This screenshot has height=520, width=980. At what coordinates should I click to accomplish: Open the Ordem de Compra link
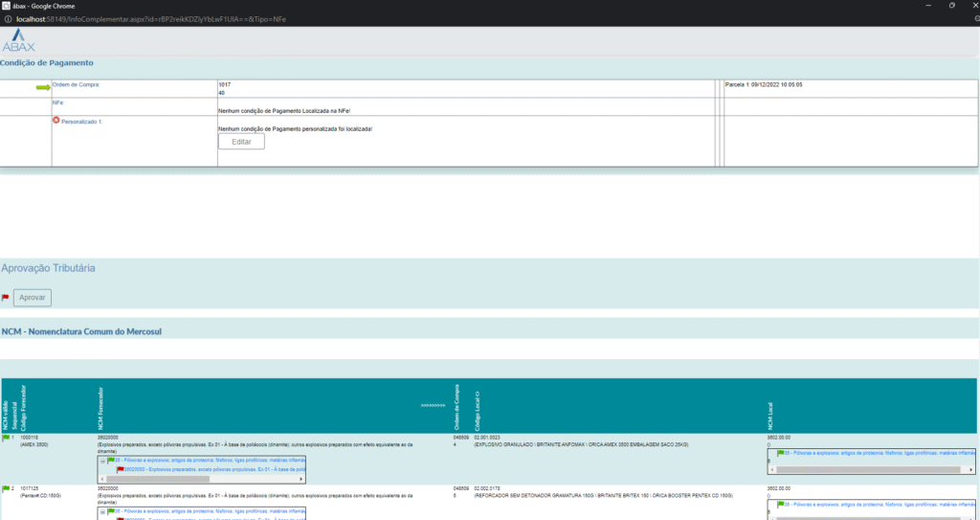[x=76, y=84]
